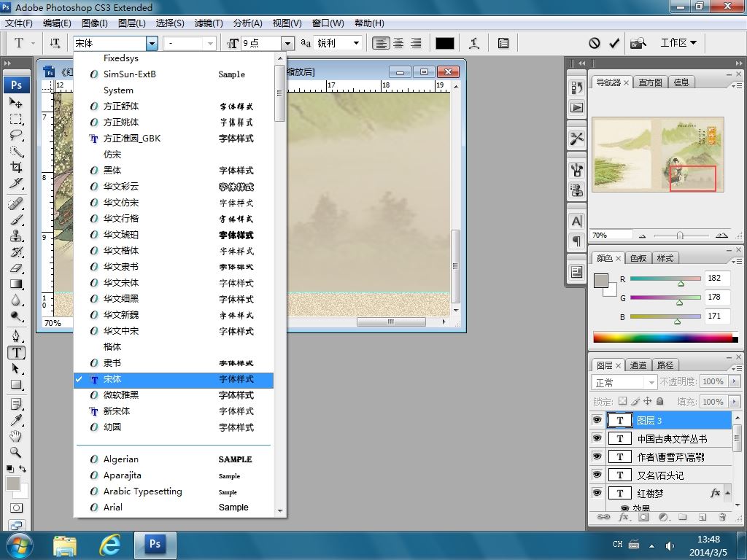Select the History Brush tool

coord(16,252)
